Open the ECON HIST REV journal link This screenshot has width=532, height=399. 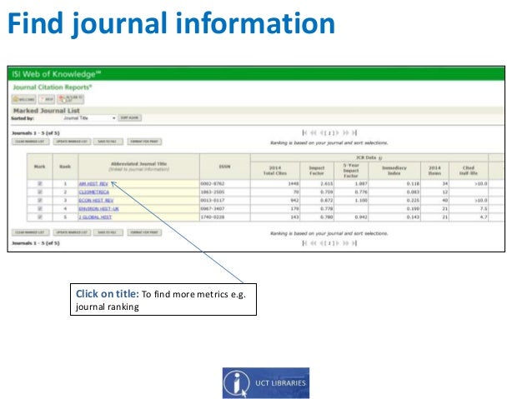[96, 201]
